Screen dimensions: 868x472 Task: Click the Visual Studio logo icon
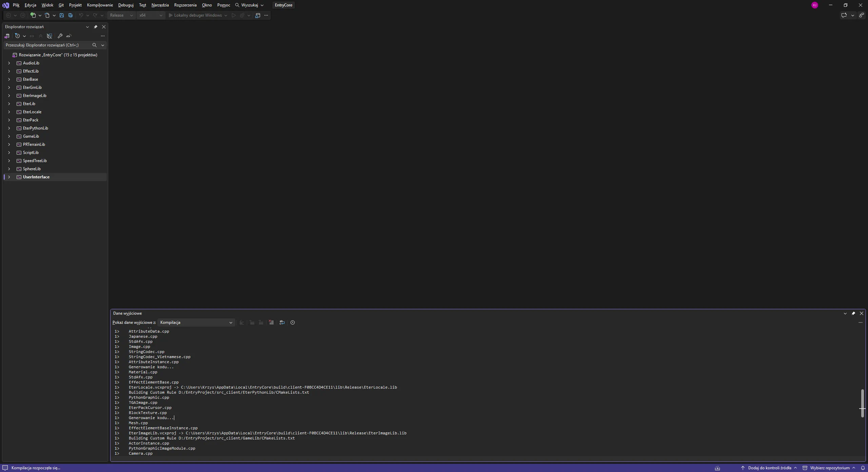6,5
